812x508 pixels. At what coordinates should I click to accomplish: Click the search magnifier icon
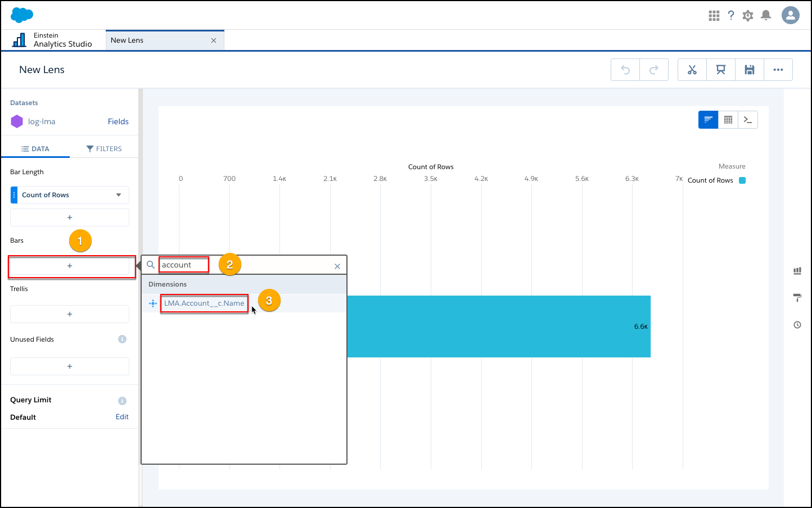point(151,265)
